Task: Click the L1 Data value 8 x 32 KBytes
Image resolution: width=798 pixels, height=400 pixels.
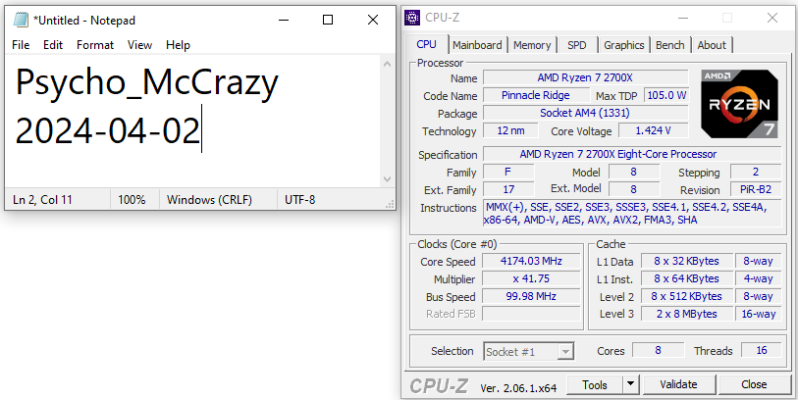Action: [687, 262]
